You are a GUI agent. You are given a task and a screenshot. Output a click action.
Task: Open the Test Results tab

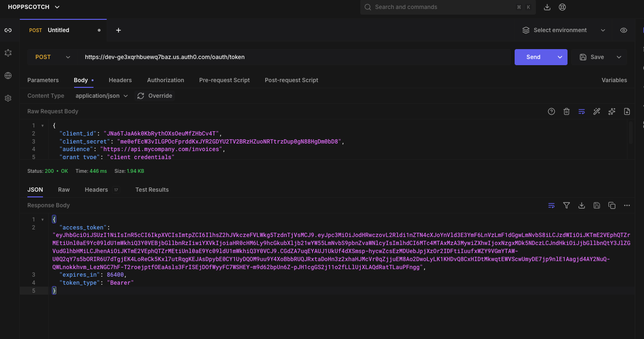(152, 190)
